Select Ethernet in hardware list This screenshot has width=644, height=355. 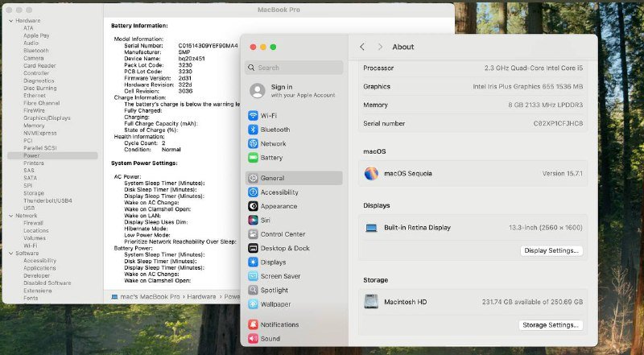coord(35,95)
